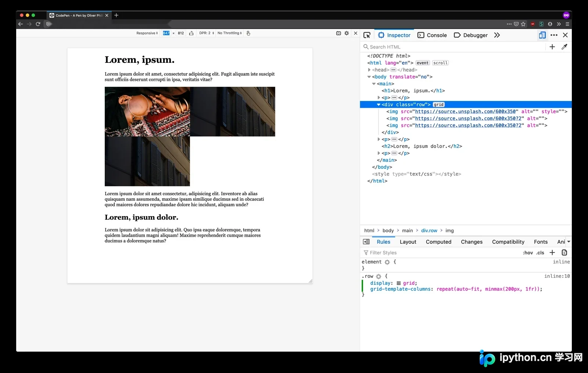Open the first unsplash 600x350 image link
Screen dimensions: 588x373
(465, 111)
